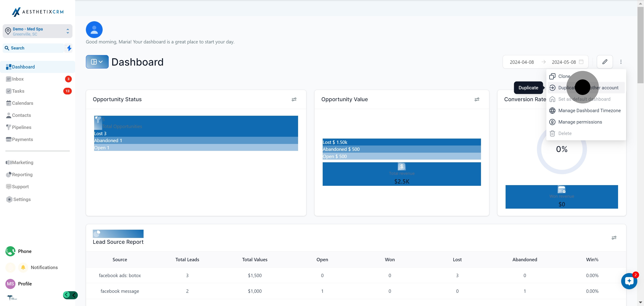Choose Manage Dashboard Timezone menu option
The image size is (644, 306).
point(589,111)
